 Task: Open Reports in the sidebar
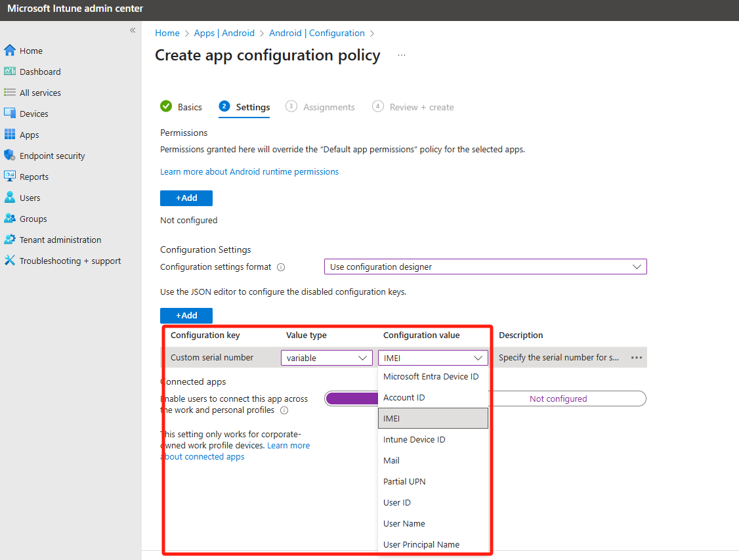(x=34, y=177)
